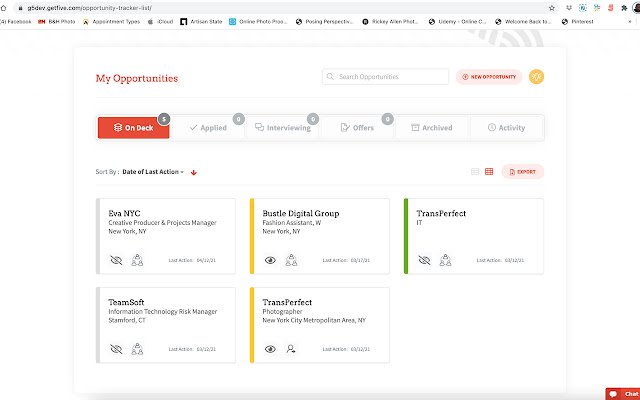This screenshot has height=400, width=640.
Task: Toggle visibility eye on TeamSoft card
Action: pos(116,349)
